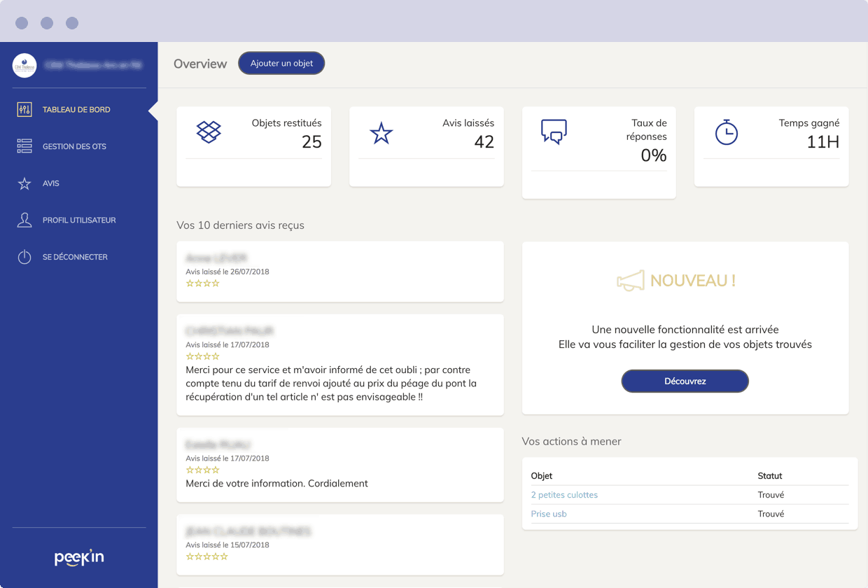This screenshot has width=868, height=588.
Task: Click the Temps gagné value 11H
Action: (822, 141)
